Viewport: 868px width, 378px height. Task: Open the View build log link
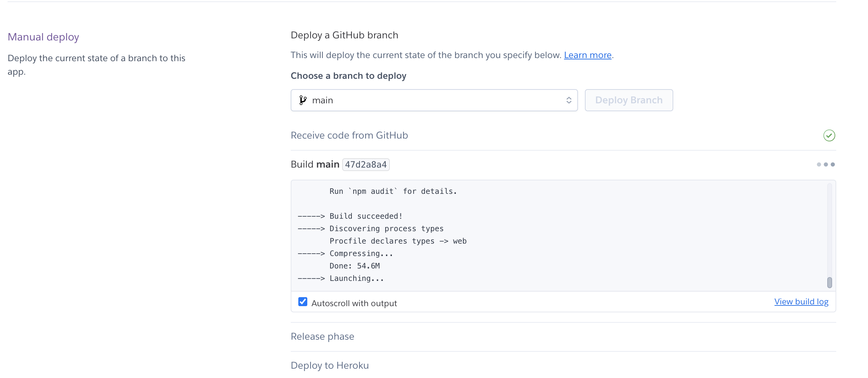(x=801, y=302)
